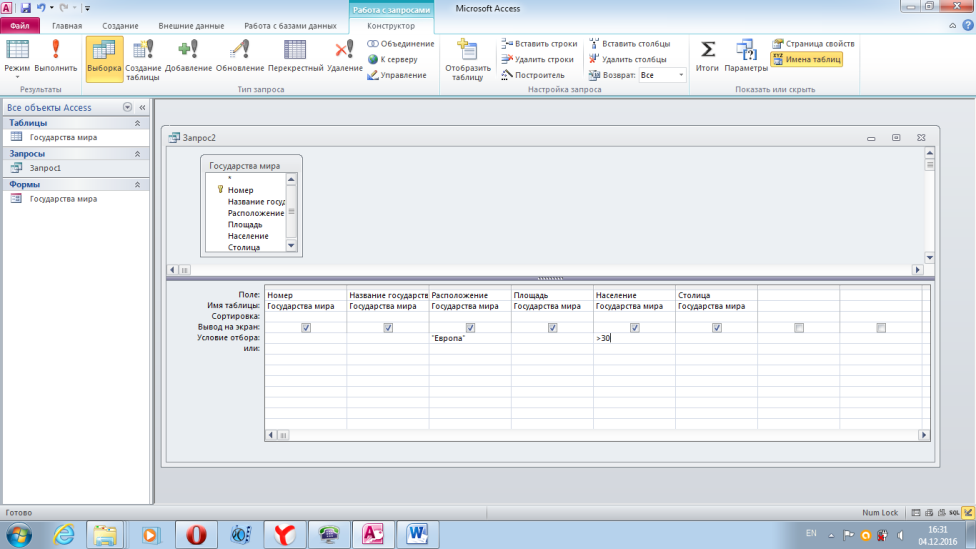
Task: Click Вставить столбцы
Action: (x=629, y=44)
